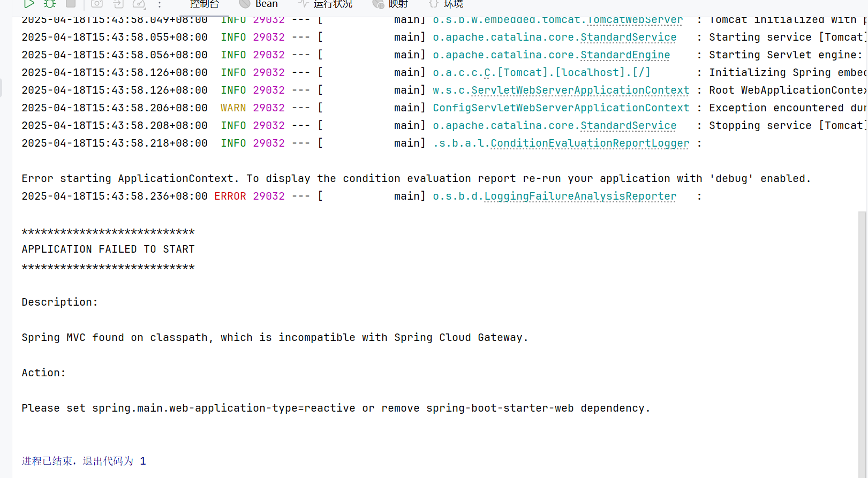
Task: Switch to the 控制台 console tab
Action: click(x=205, y=4)
